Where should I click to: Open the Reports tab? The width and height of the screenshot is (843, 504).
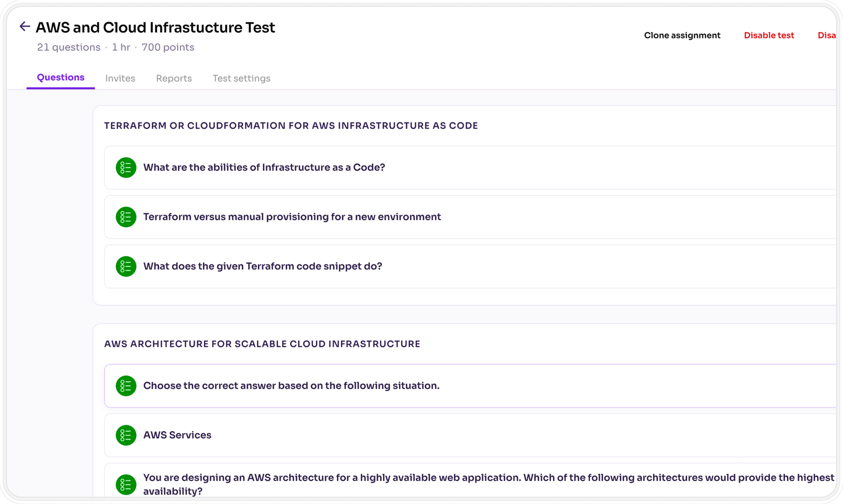[174, 78]
